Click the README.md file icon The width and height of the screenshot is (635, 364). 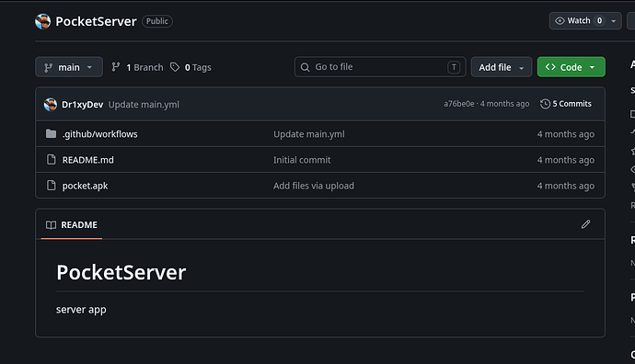(x=51, y=160)
